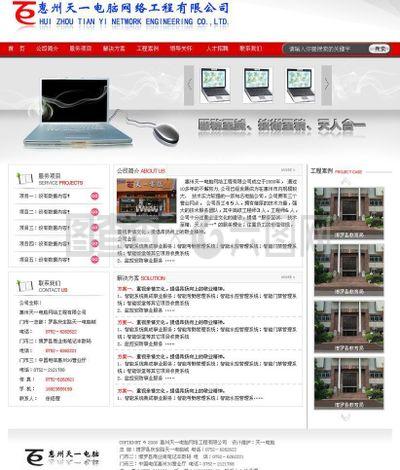
Task: Click the pink go icon for 项目一
Action: point(95,196)
